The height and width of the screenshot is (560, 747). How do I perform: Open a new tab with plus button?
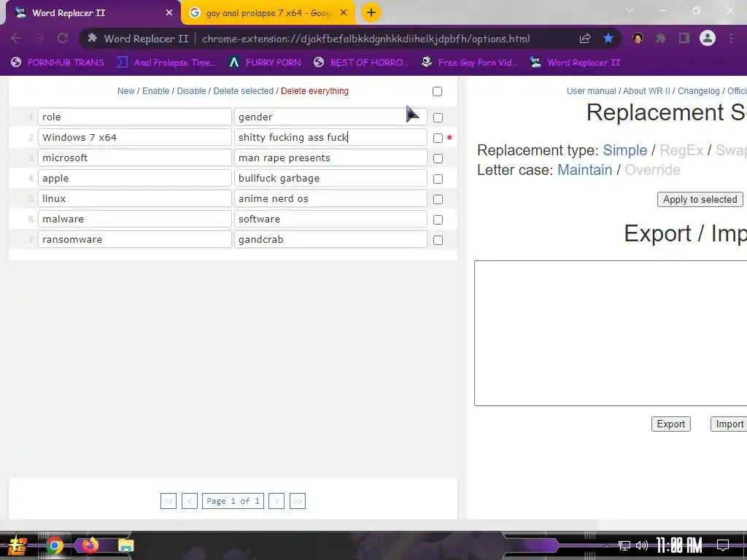coord(371,12)
